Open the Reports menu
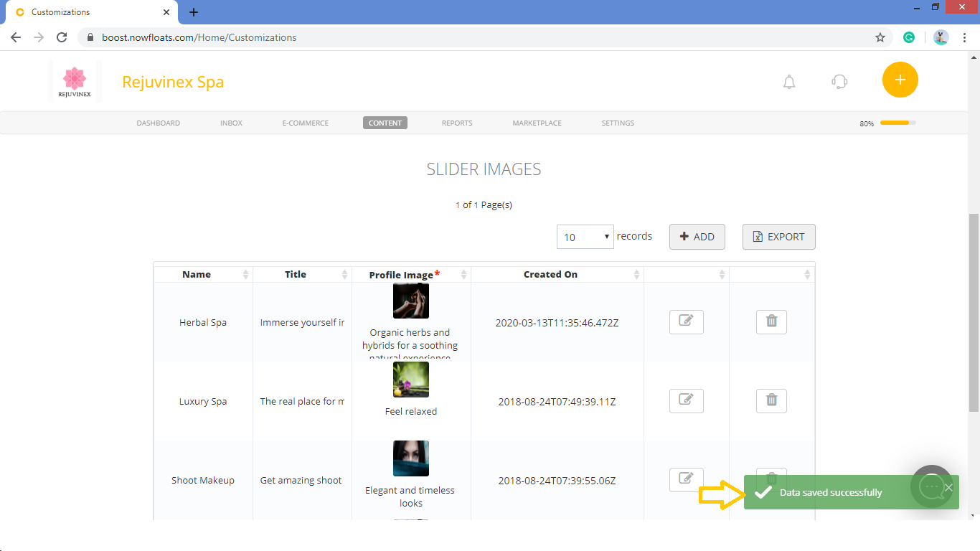 coord(457,123)
